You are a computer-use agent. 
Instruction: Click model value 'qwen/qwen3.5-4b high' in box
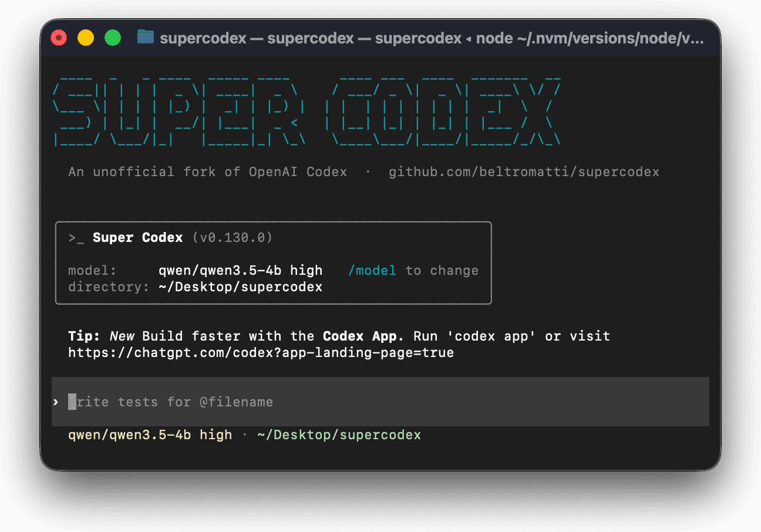240,271
